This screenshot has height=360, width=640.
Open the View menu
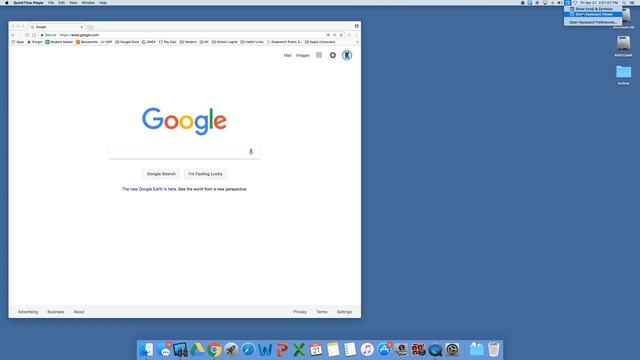(73, 3)
